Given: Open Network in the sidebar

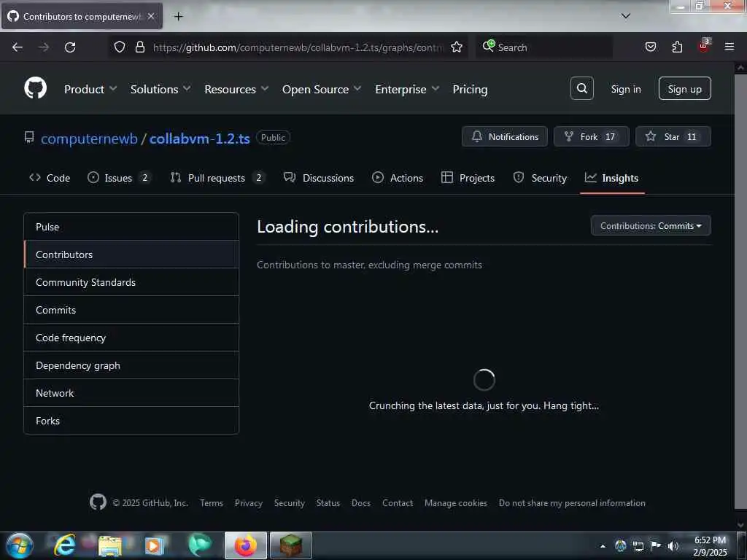Looking at the screenshot, I should tap(131, 393).
